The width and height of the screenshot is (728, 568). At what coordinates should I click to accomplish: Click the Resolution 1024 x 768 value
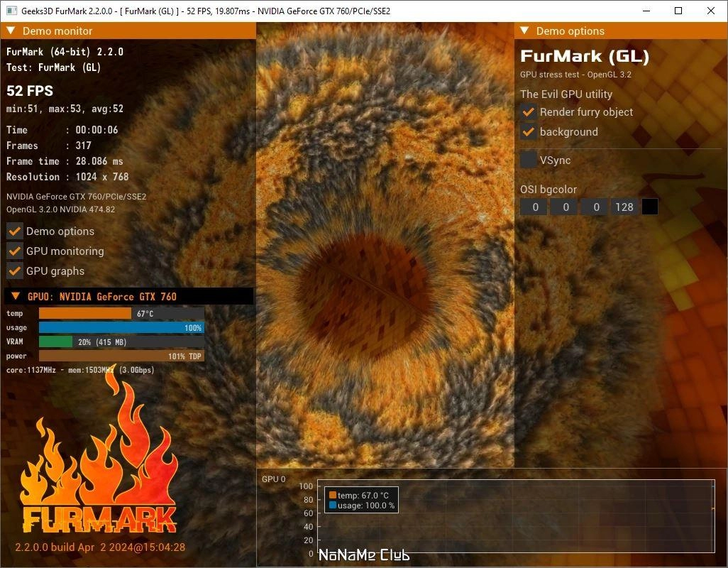click(x=102, y=177)
